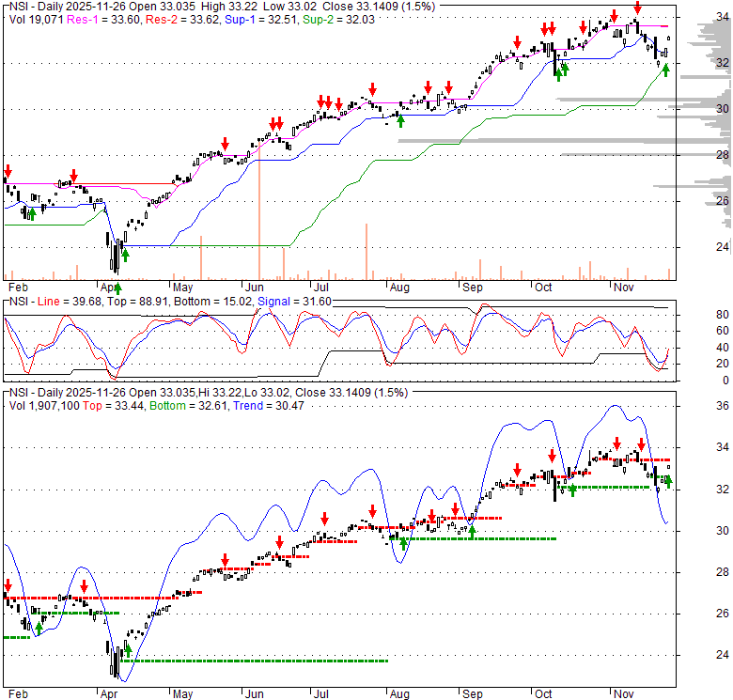Click the green up arrow in August on the top chart

tap(401, 119)
